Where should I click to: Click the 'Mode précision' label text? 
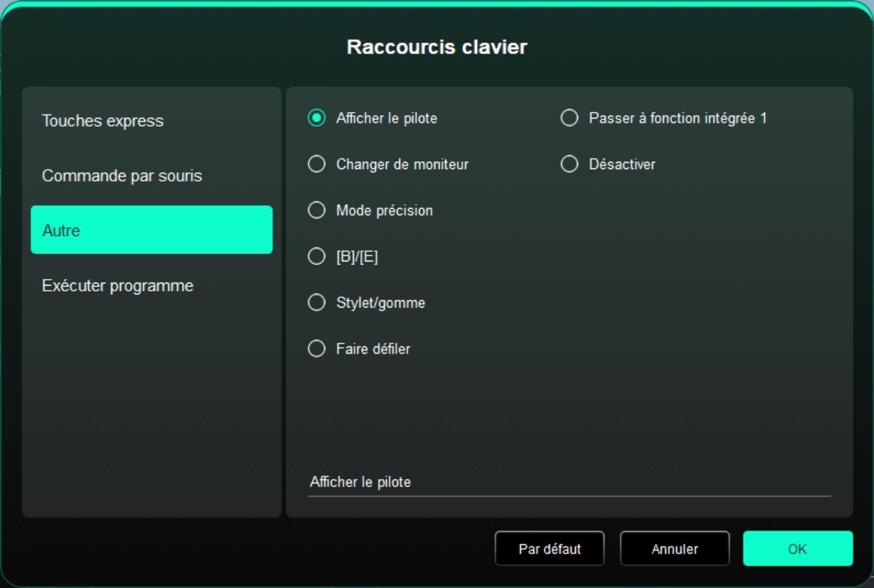click(x=384, y=210)
